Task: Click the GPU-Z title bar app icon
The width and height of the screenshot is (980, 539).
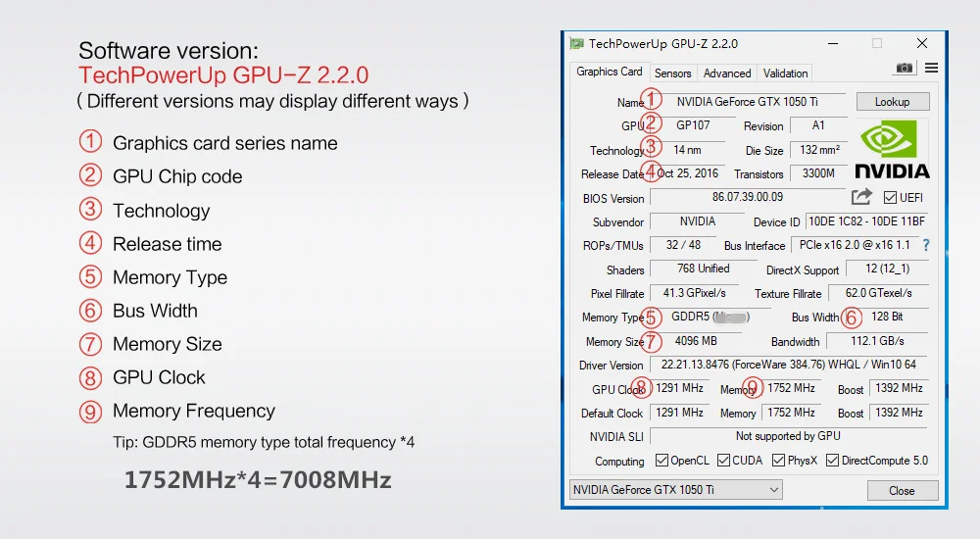Action: tap(576, 44)
